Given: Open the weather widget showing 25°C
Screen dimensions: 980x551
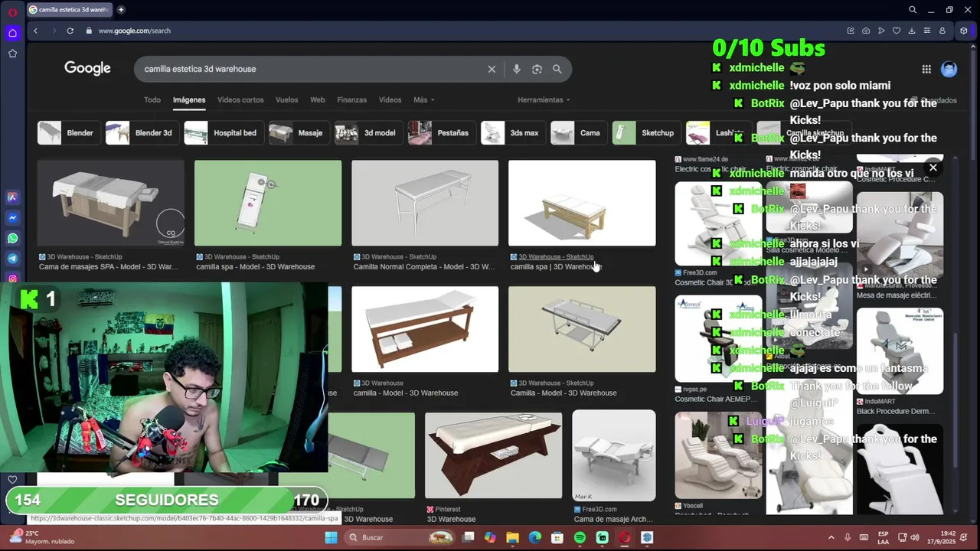Looking at the screenshot, I should (x=43, y=537).
